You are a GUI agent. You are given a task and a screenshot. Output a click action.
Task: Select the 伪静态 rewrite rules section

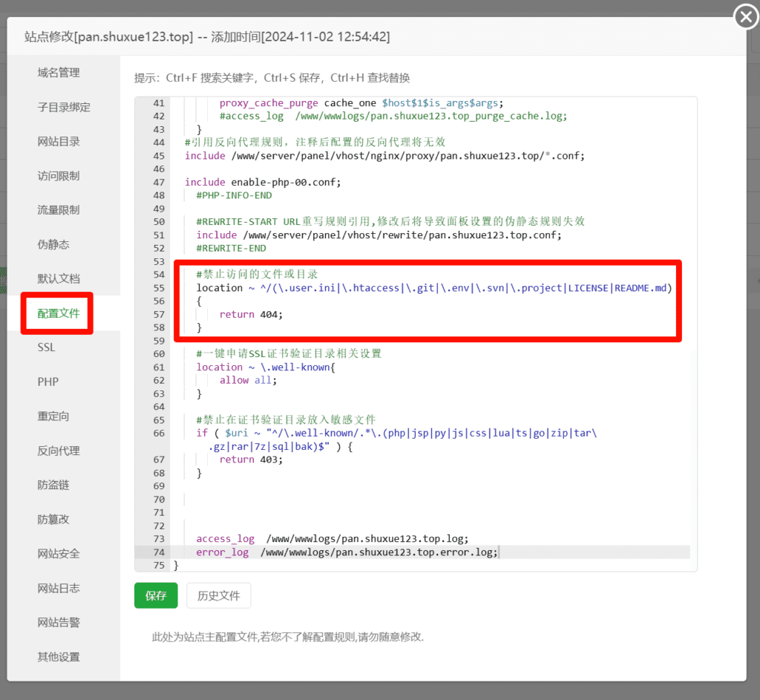[x=56, y=243]
